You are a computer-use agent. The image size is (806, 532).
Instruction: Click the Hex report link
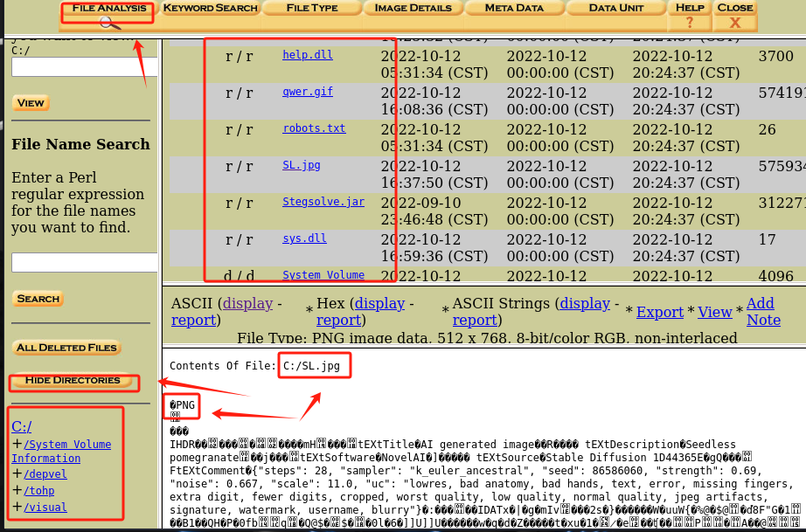(338, 320)
